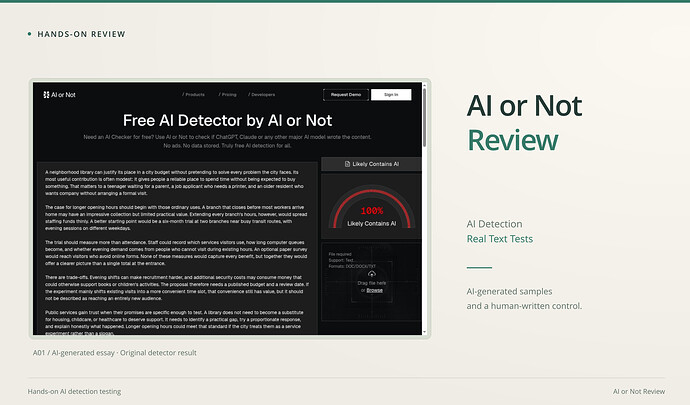Image resolution: width=690 pixels, height=405 pixels.
Task: Click the HANDS-ON REVIEW label
Action: pyautogui.click(x=81, y=34)
